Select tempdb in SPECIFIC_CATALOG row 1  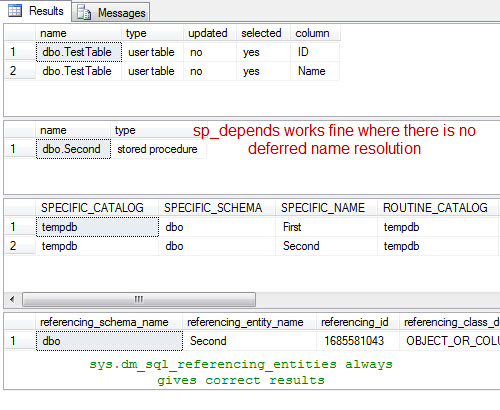(x=97, y=227)
